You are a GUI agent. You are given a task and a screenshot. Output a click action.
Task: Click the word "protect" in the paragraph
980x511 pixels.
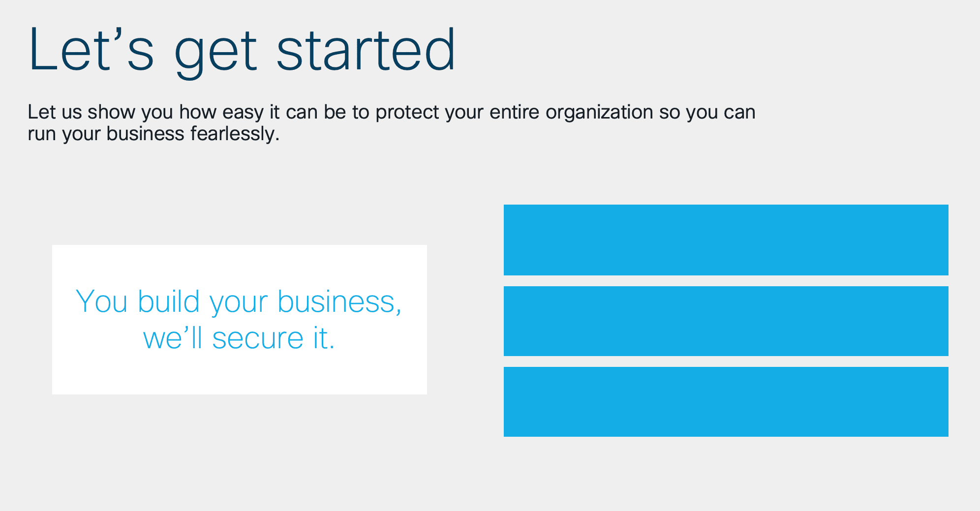point(407,113)
